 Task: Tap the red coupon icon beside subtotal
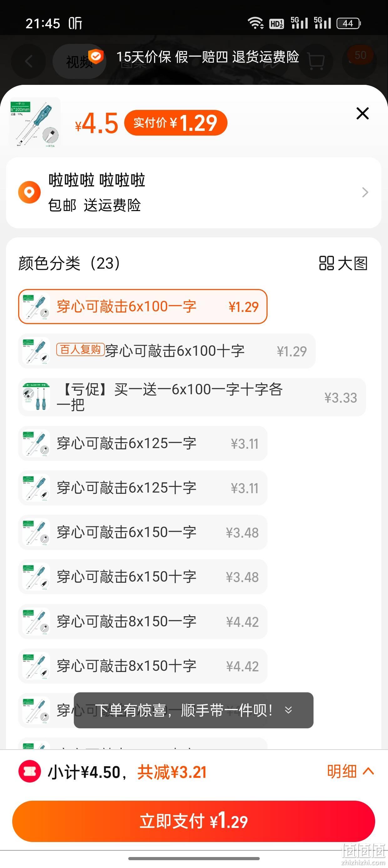coord(30,771)
